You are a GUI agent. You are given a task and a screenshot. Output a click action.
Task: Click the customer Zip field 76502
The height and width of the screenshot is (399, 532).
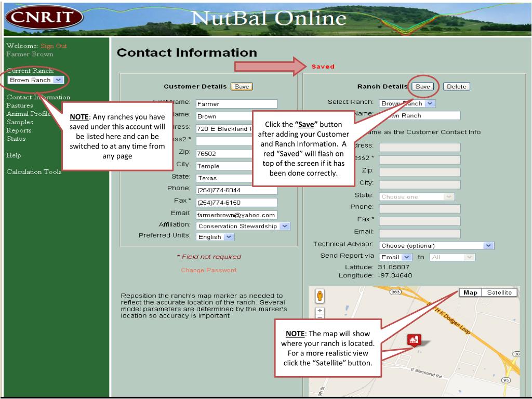[224, 153]
